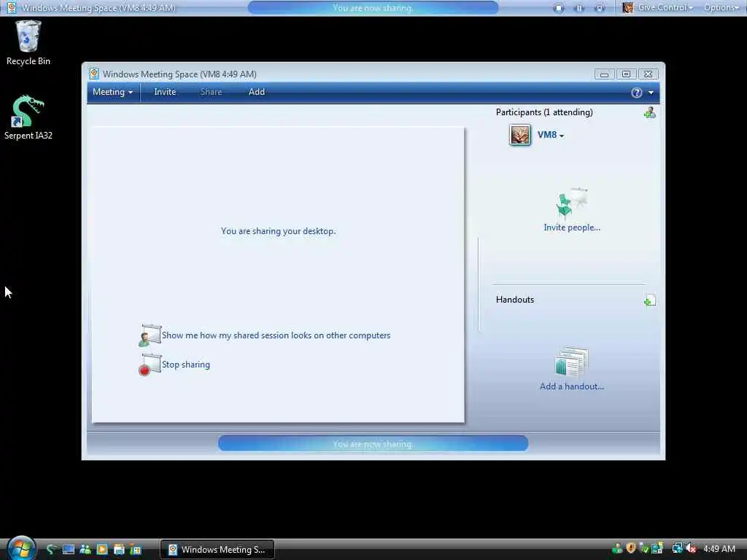Image resolution: width=747 pixels, height=560 pixels.
Task: Click the Add a handout... link
Action: (572, 386)
